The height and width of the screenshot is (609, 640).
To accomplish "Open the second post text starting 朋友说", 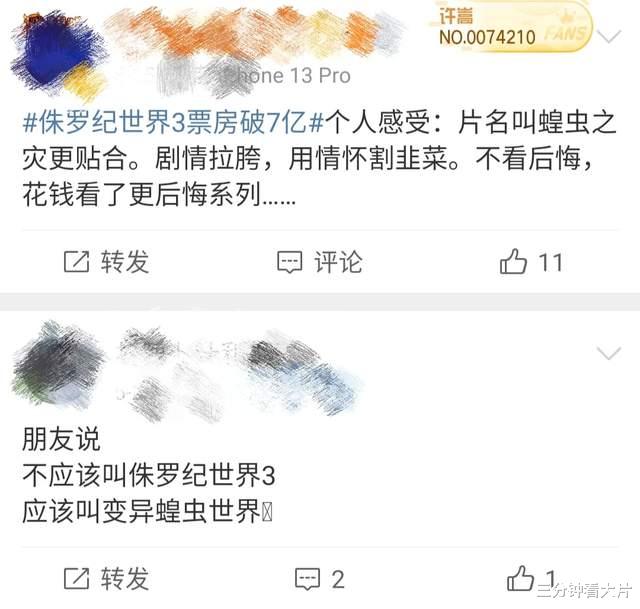I will [149, 476].
